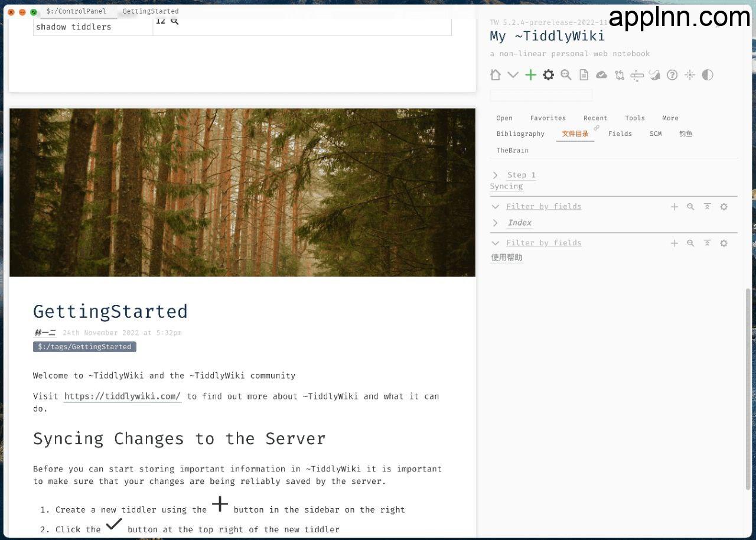Open the Syncing link in sidebar

click(506, 186)
